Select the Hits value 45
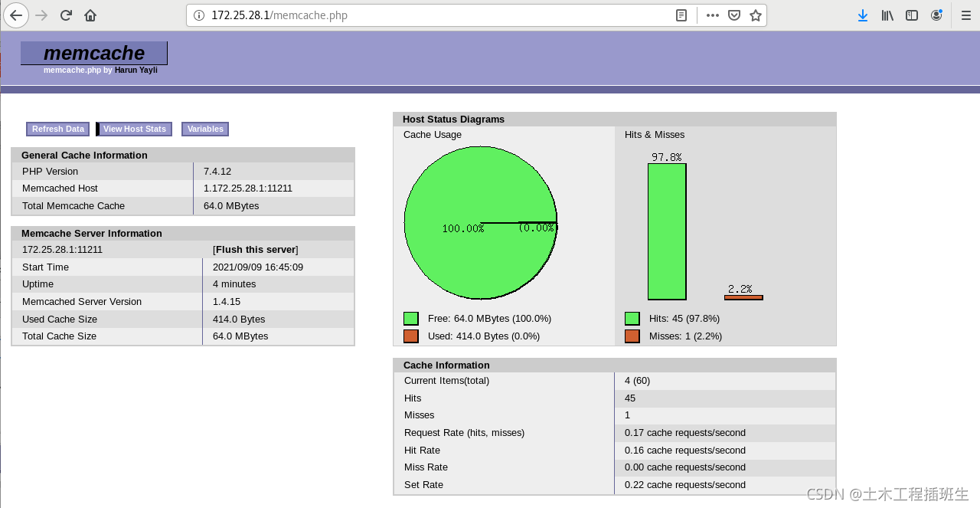 pos(630,398)
